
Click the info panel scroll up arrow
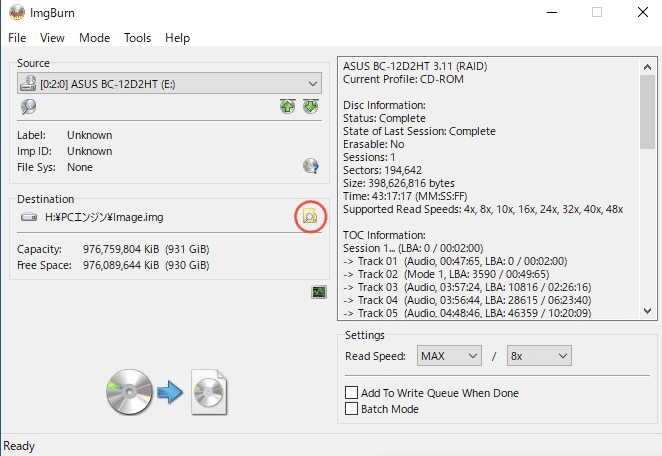tap(647, 67)
